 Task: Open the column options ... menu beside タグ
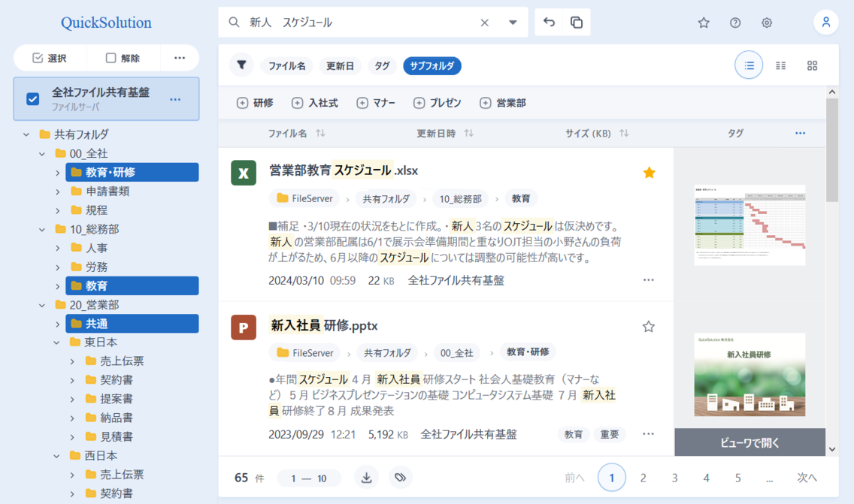[800, 133]
